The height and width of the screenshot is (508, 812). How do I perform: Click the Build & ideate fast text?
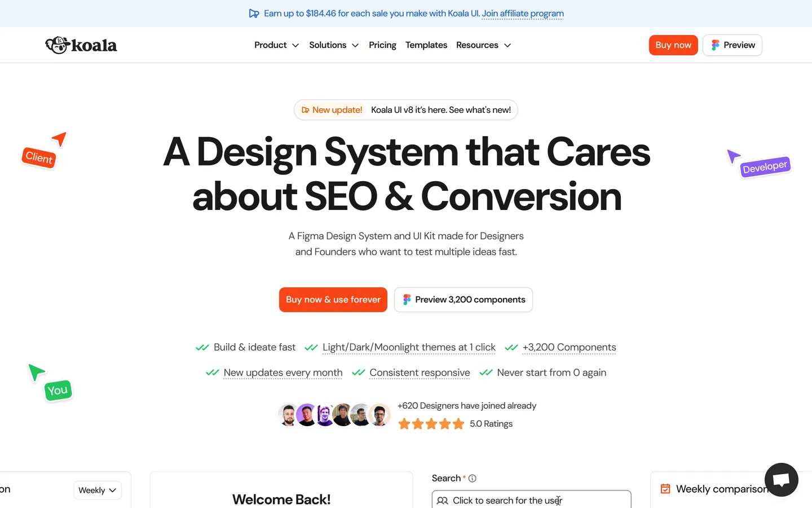point(254,347)
